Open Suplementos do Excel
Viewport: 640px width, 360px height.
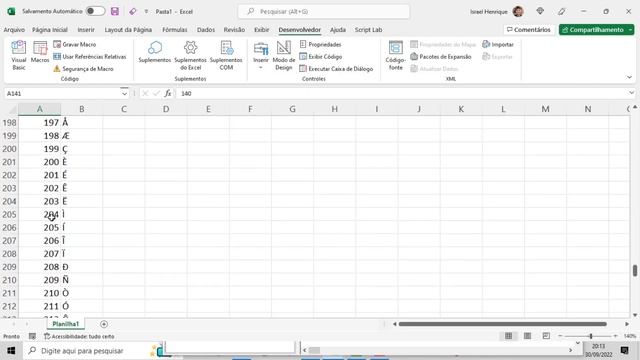[190, 56]
